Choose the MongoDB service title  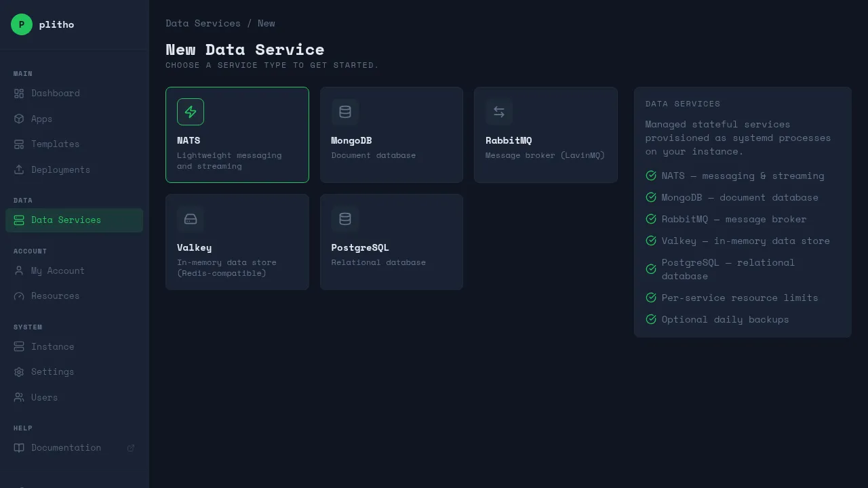(351, 140)
